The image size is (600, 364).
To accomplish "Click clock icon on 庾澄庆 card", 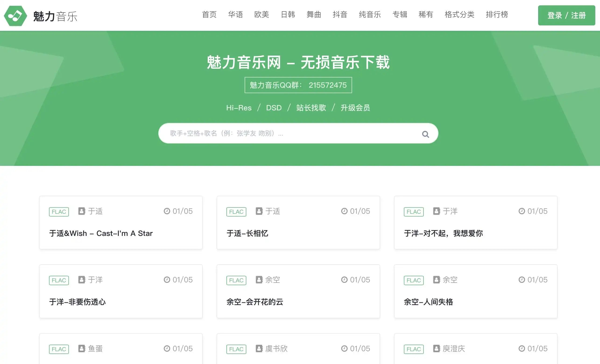I will pyautogui.click(x=522, y=348).
